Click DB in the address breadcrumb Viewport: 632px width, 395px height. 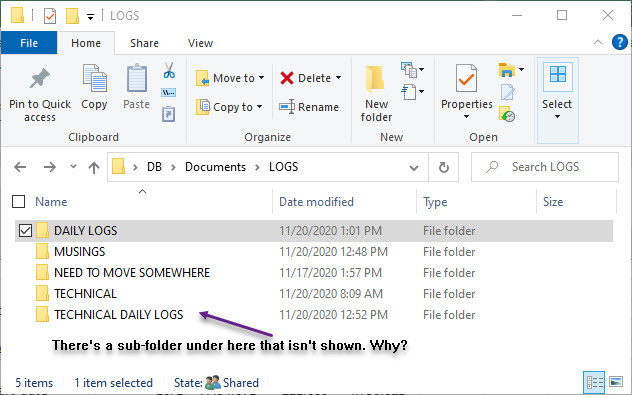coord(154,167)
